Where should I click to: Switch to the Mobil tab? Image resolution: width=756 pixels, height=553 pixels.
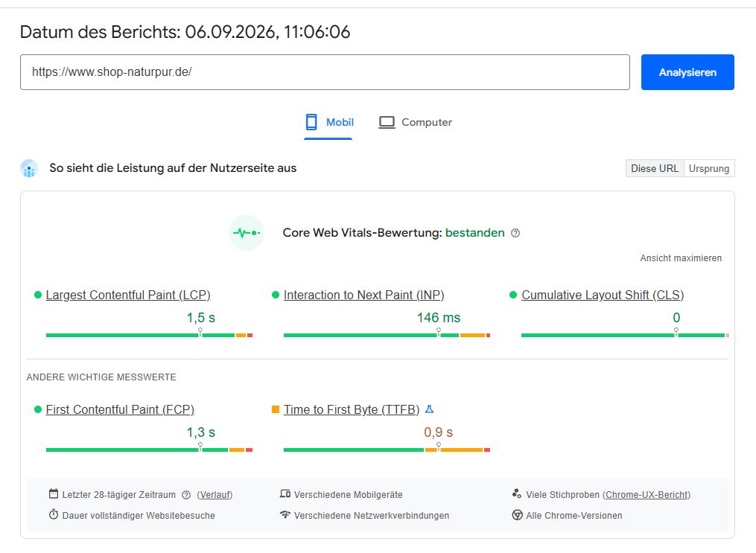pos(328,122)
